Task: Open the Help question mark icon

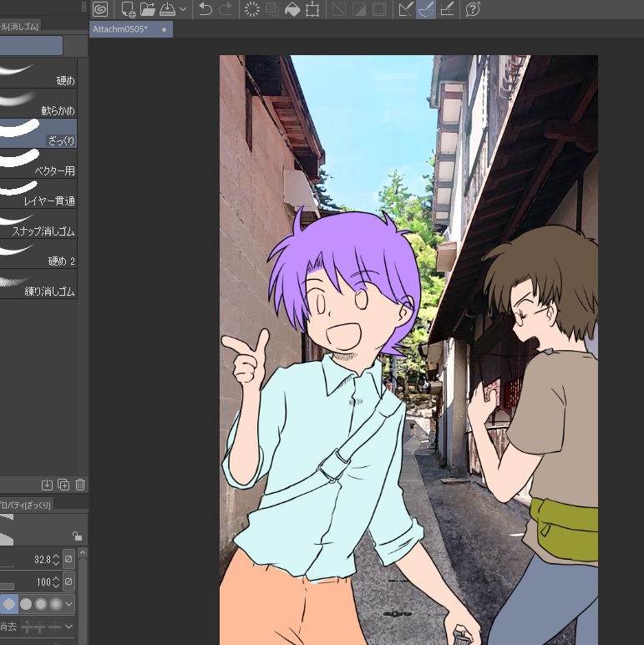Action: click(x=472, y=9)
